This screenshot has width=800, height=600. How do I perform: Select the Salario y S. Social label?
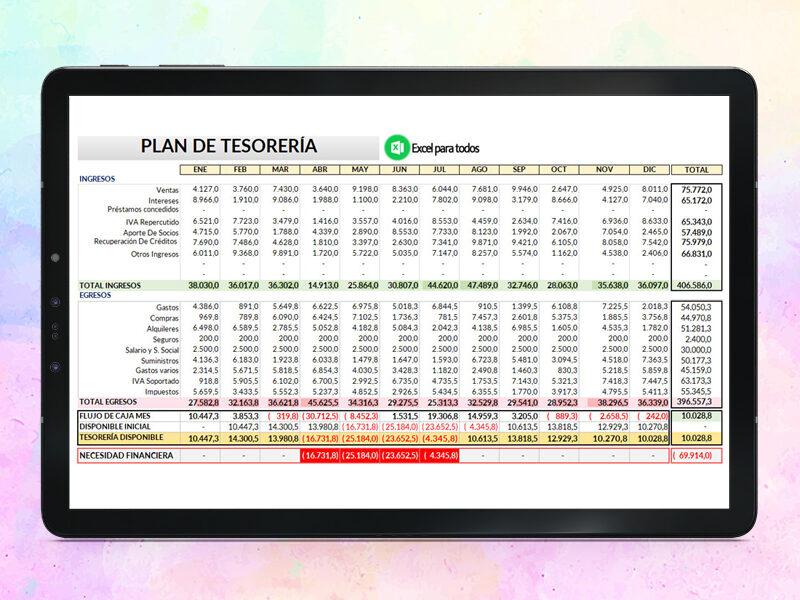coord(152,350)
